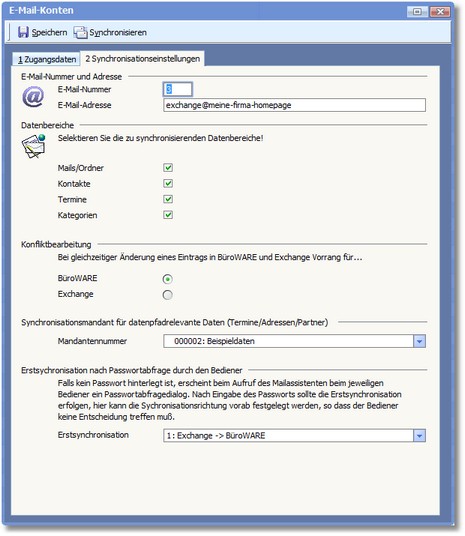The width and height of the screenshot is (465, 536).
Task: Uncheck the Mails/Ordner checkbox
Action: tap(168, 168)
